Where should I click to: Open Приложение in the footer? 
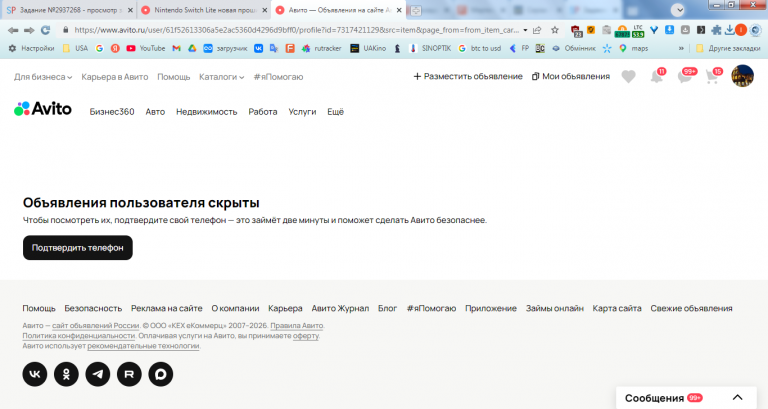[491, 308]
